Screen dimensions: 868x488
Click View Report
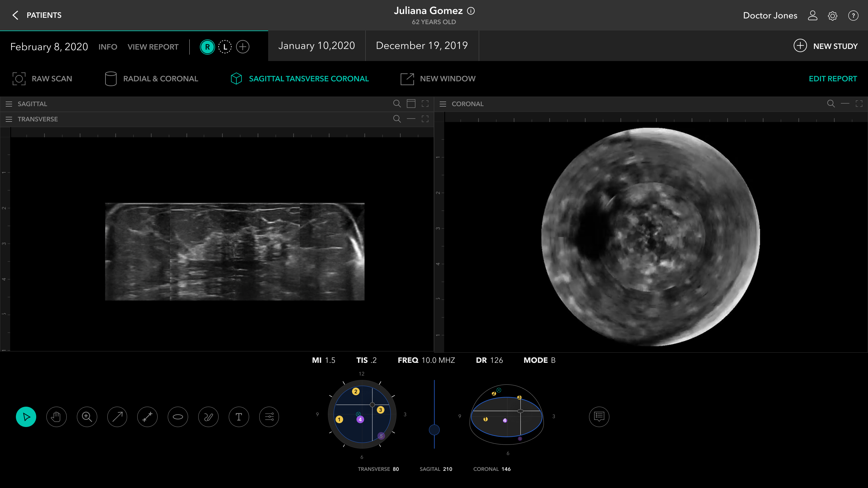[x=153, y=47]
